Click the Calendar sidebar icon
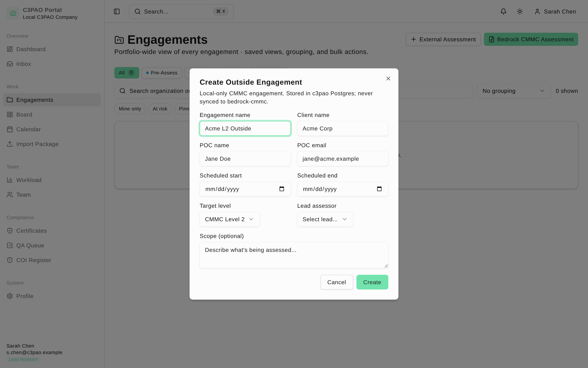Image resolution: width=588 pixels, height=368 pixels. point(10,129)
